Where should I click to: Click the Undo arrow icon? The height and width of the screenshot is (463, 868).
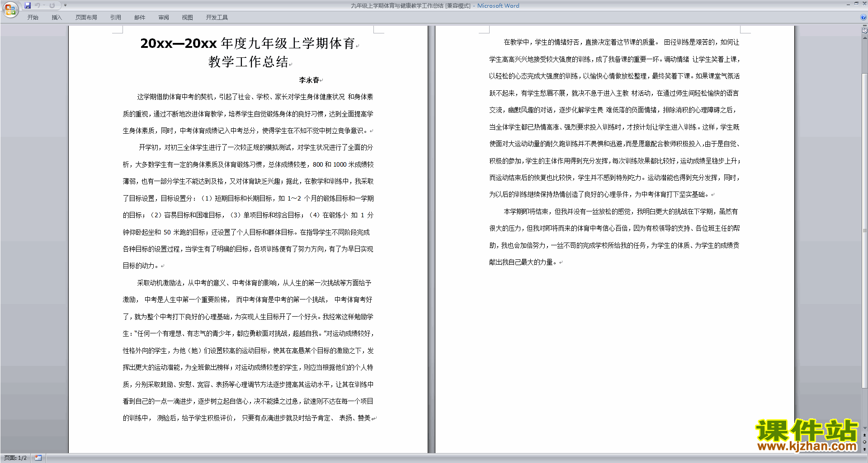pyautogui.click(x=38, y=5)
